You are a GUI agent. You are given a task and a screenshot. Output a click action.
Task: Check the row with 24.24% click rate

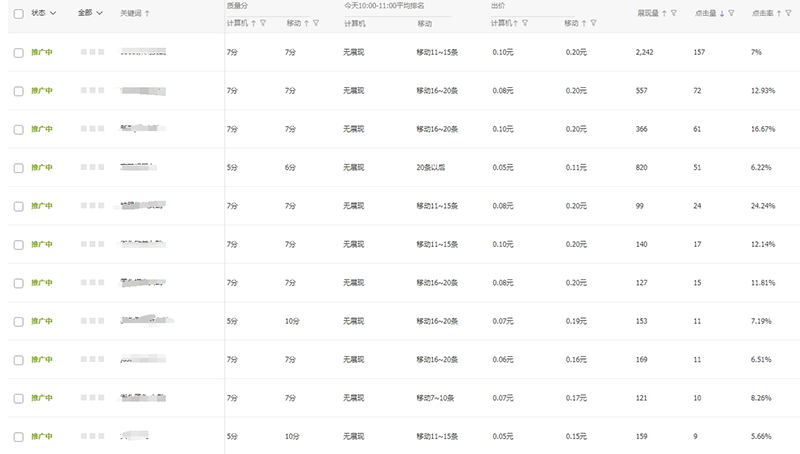point(18,206)
